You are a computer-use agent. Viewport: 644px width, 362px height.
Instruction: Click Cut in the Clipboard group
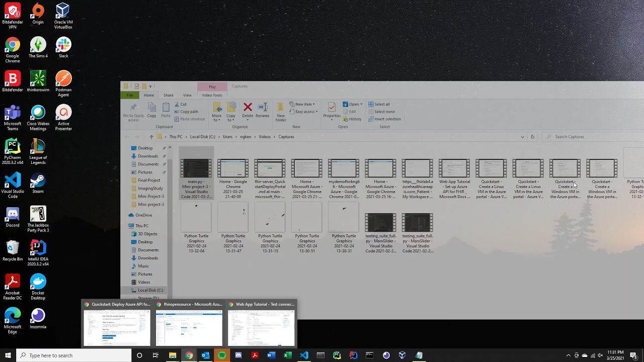click(x=181, y=104)
